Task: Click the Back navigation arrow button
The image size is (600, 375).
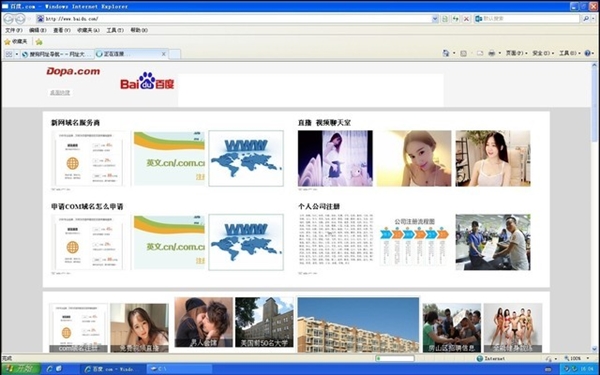Action: pyautogui.click(x=9, y=18)
